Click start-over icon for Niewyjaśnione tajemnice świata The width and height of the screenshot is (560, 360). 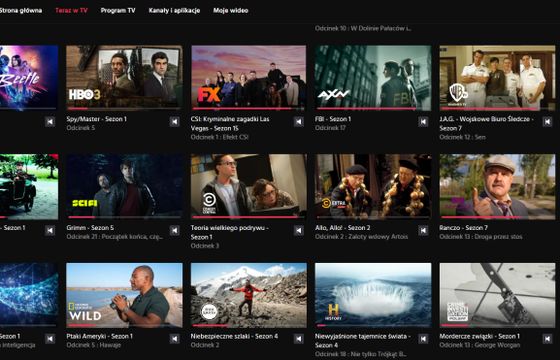point(423,339)
